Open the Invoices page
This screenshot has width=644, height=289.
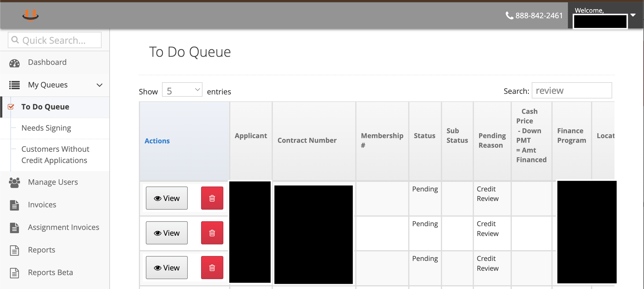(x=42, y=205)
